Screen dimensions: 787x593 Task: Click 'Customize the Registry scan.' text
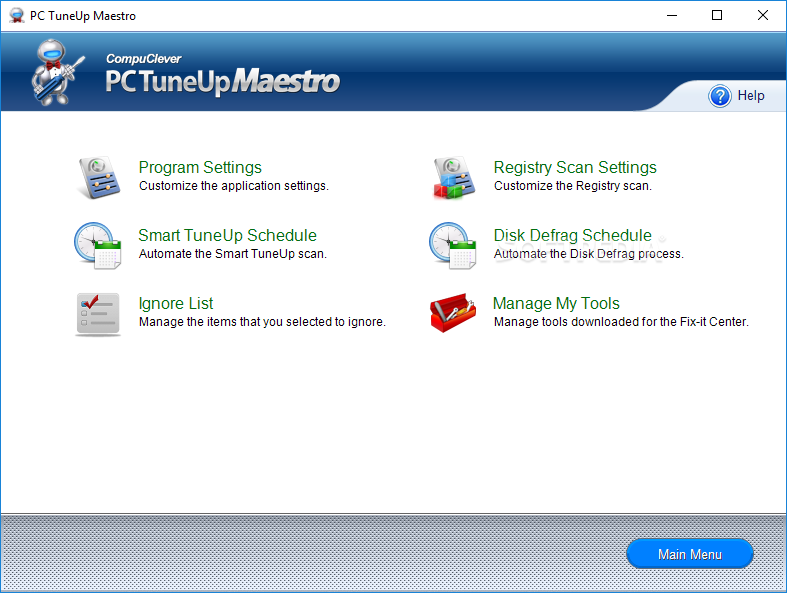click(x=573, y=186)
